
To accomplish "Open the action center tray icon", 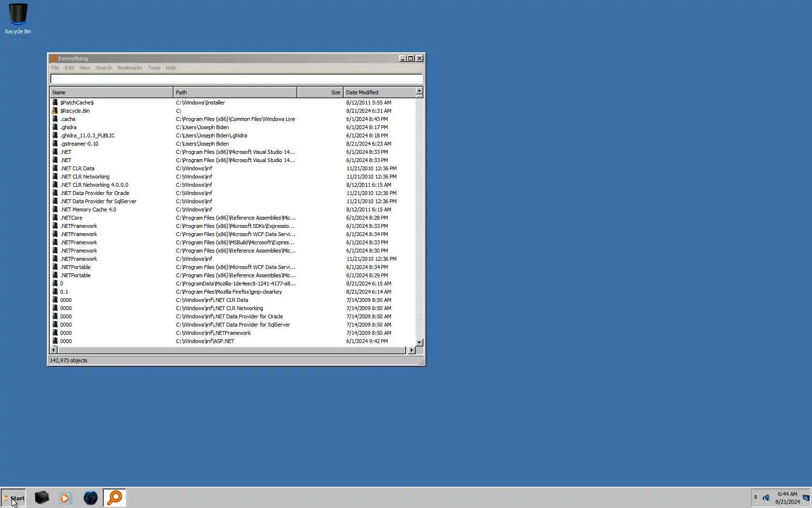I will [806, 497].
